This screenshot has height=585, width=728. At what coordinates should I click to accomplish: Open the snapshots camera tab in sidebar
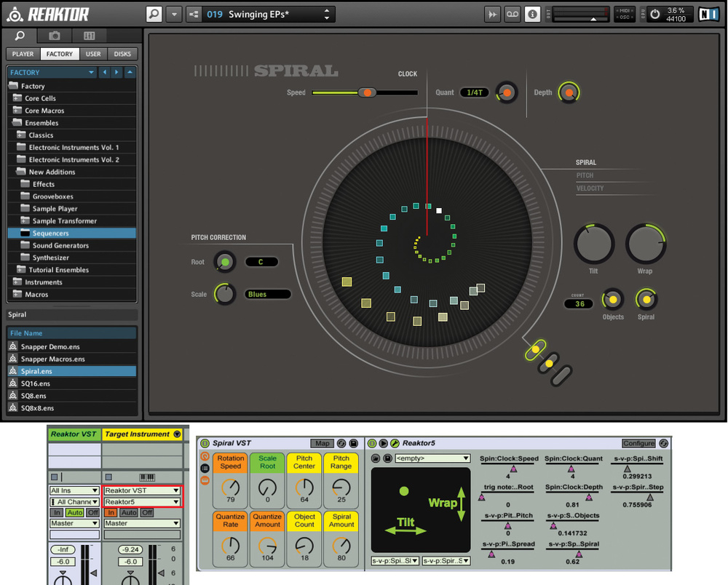coord(55,36)
